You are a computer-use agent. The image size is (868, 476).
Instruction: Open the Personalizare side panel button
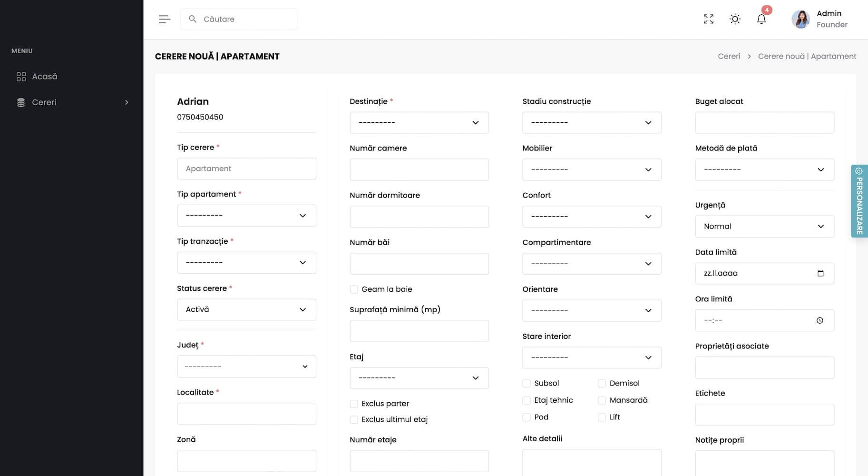[859, 201]
